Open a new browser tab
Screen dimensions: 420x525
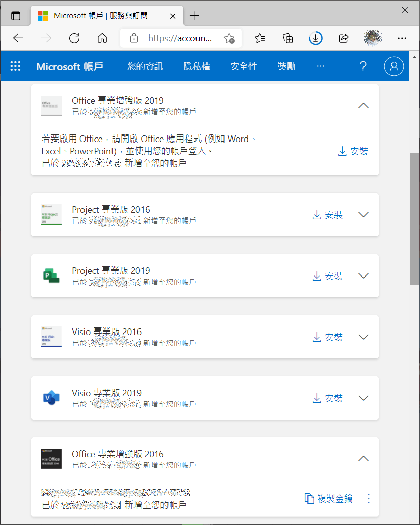(x=194, y=16)
